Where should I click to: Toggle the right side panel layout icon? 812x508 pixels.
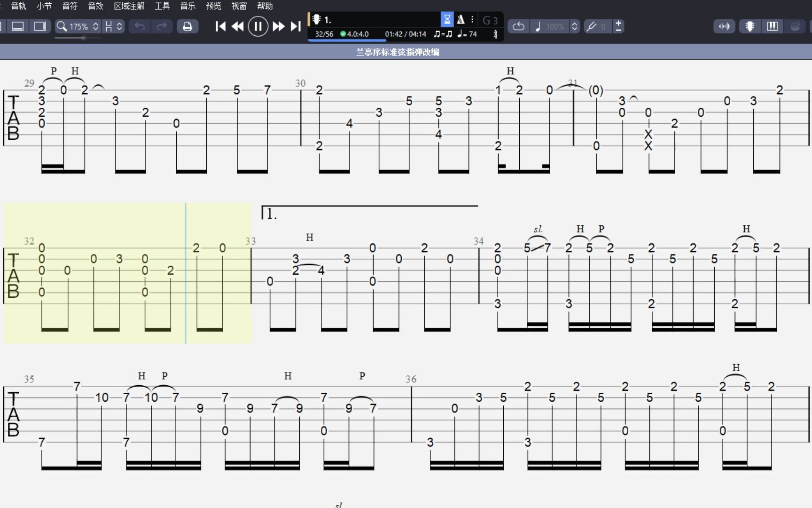point(40,26)
